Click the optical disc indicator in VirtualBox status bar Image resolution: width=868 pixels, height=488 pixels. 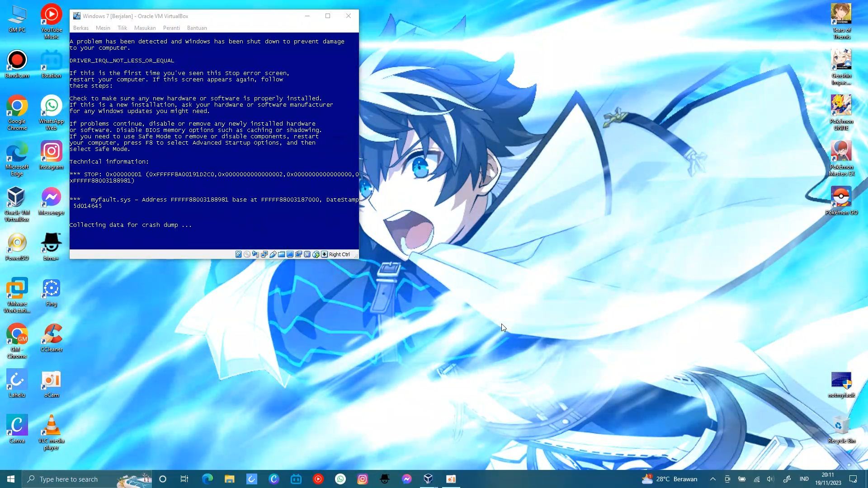coord(247,254)
